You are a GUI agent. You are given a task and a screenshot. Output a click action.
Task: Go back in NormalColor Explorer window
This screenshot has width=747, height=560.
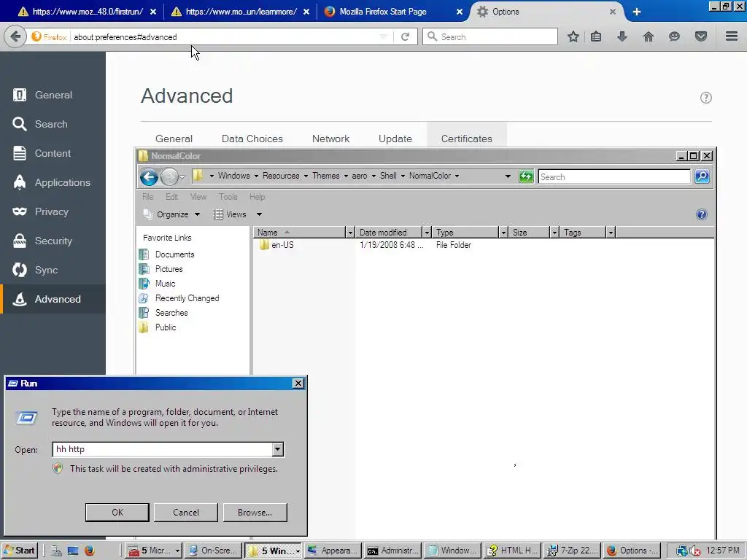point(149,176)
